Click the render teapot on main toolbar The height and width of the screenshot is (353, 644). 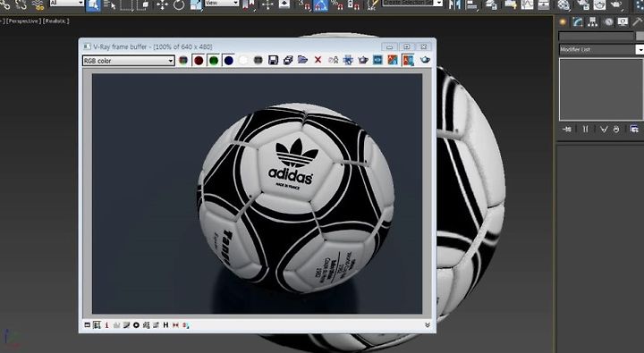[x=616, y=4]
